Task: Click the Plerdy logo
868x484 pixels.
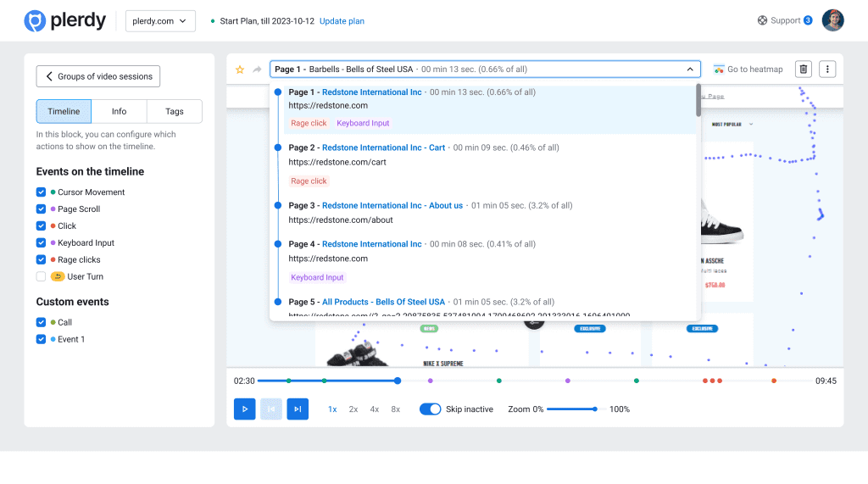Action: [64, 21]
